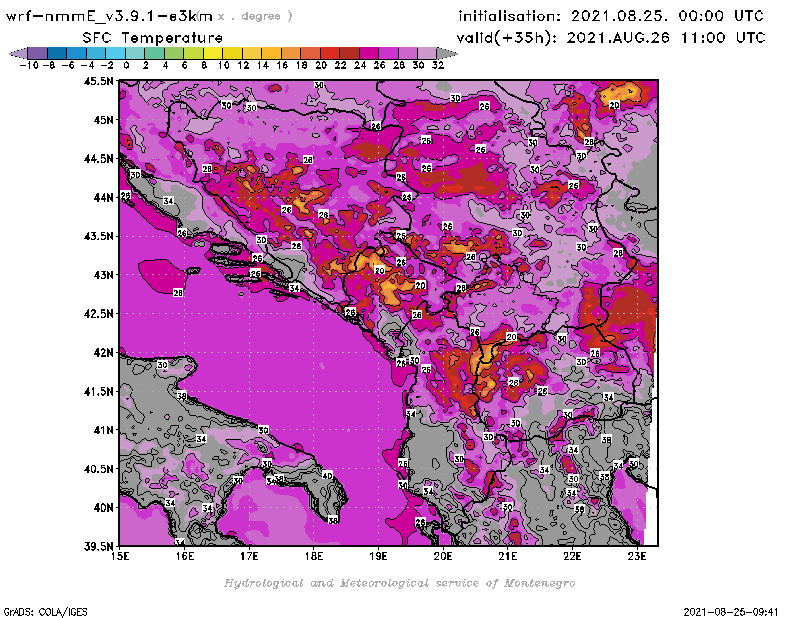
Task: Click the Hydrological and Meteorological service of Montenegro caption
Action: pyautogui.click(x=399, y=583)
